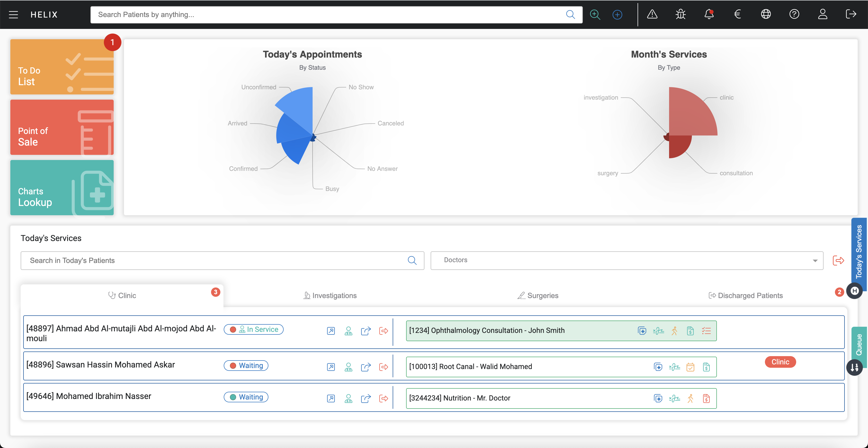Click the share arrow icon for Ahmad
The width and height of the screenshot is (868, 448).
(x=366, y=331)
